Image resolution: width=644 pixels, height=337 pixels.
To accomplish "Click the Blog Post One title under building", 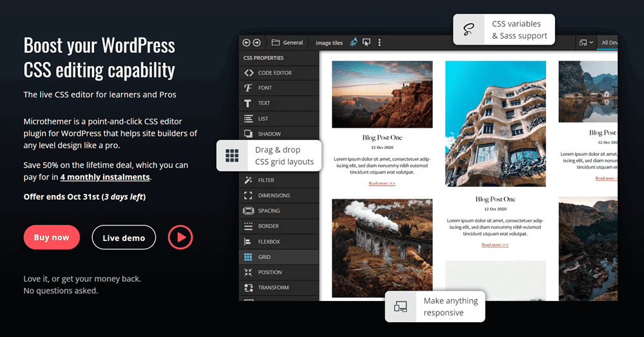I will [495, 199].
